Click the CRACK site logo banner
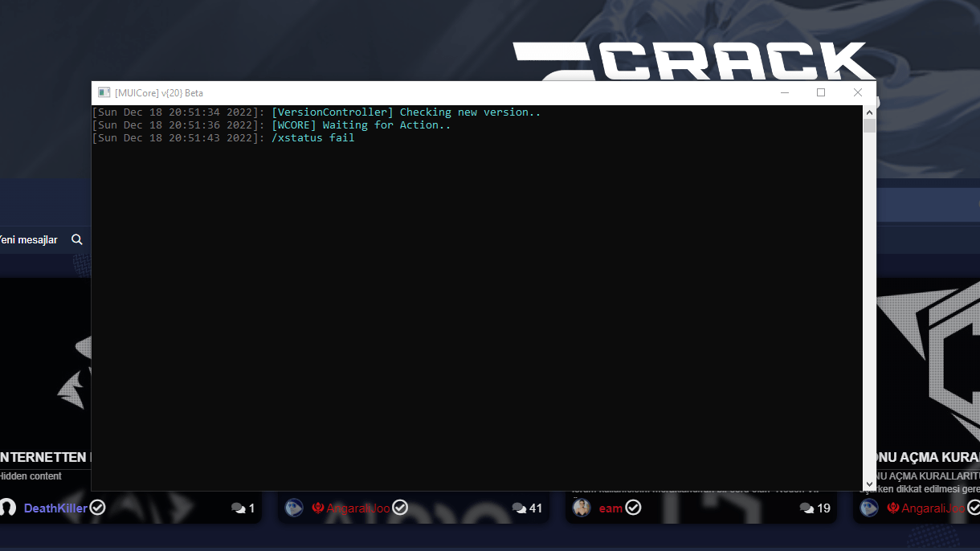Screen dimensions: 980x551 695,62
